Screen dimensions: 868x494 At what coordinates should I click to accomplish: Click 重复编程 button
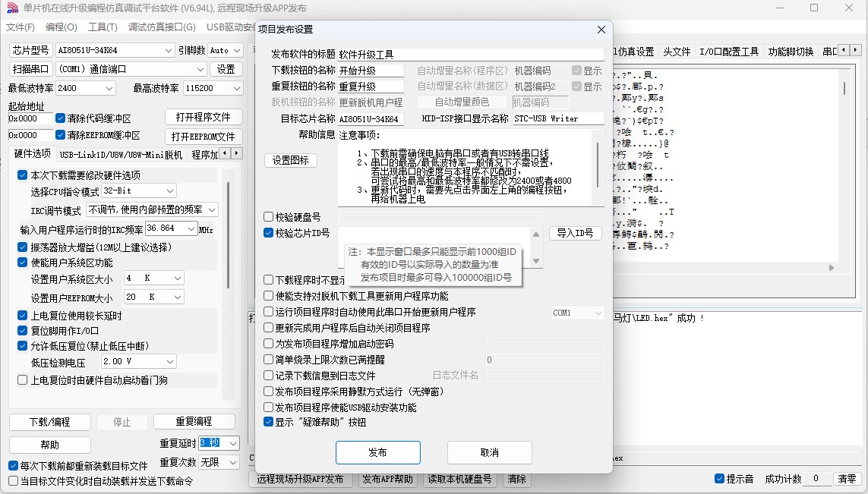pos(194,422)
